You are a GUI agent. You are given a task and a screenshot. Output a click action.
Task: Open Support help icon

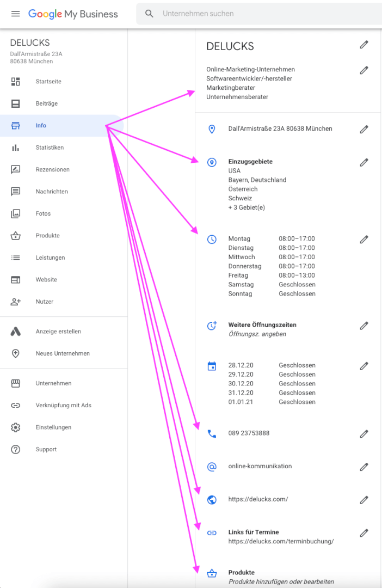coord(15,449)
